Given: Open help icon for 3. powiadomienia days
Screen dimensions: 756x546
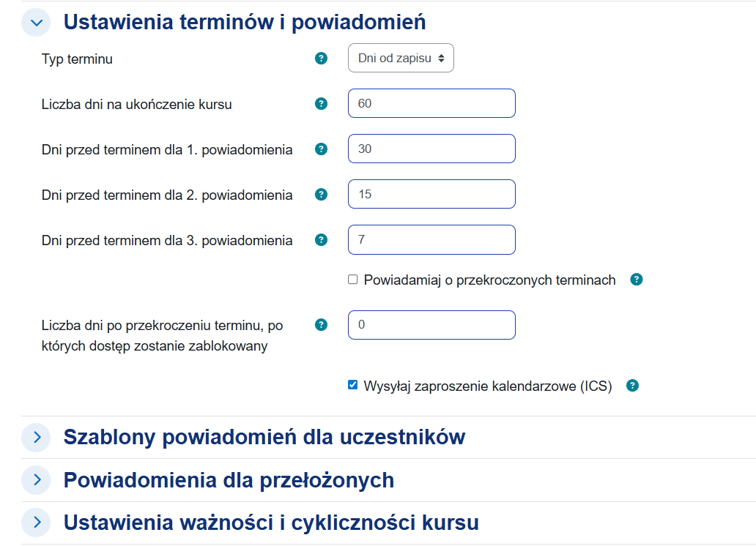Looking at the screenshot, I should tap(321, 239).
